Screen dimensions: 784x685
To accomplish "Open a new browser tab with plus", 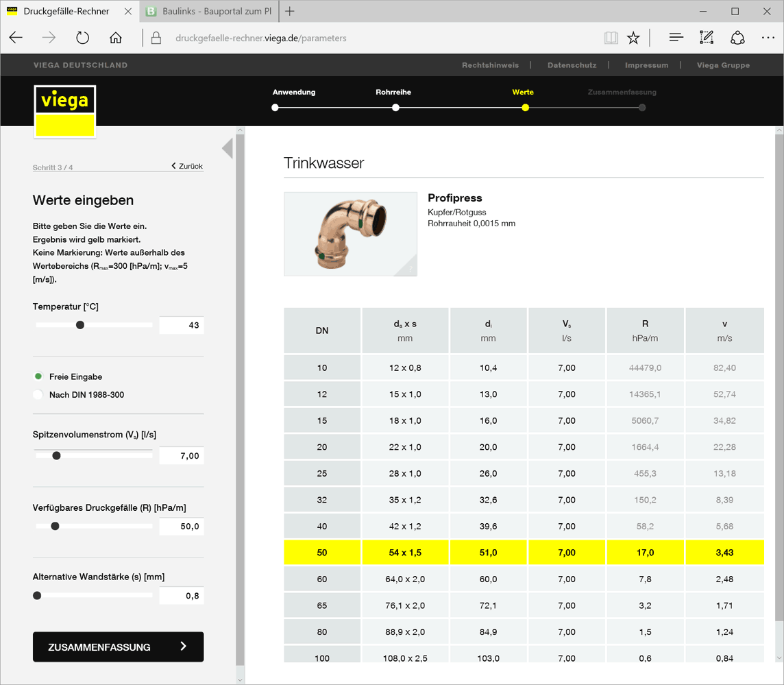I will pyautogui.click(x=289, y=11).
